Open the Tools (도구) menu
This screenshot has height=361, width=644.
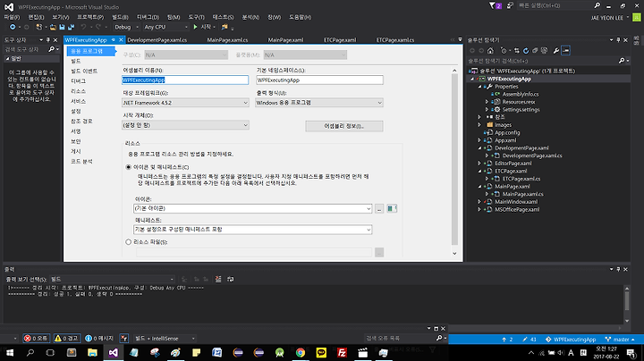(196, 17)
